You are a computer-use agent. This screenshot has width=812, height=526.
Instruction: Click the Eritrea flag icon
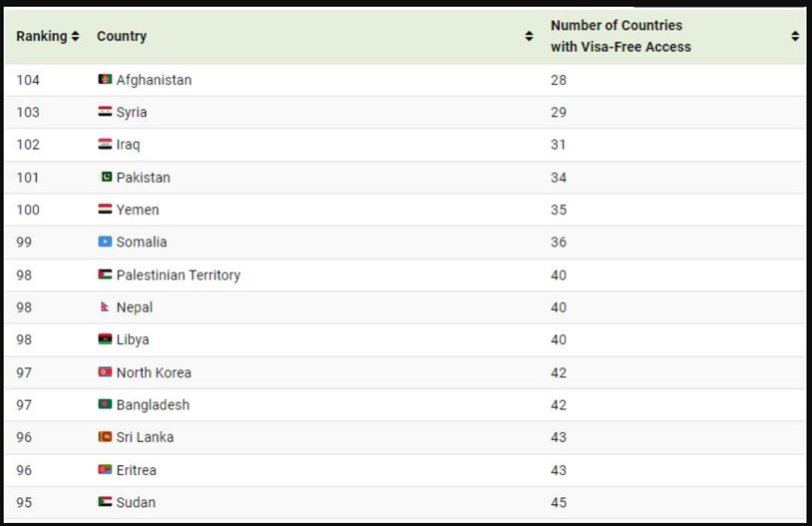[x=105, y=470]
